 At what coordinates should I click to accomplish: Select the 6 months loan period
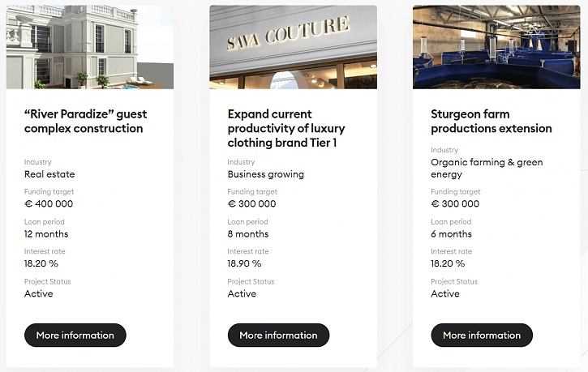tap(451, 234)
